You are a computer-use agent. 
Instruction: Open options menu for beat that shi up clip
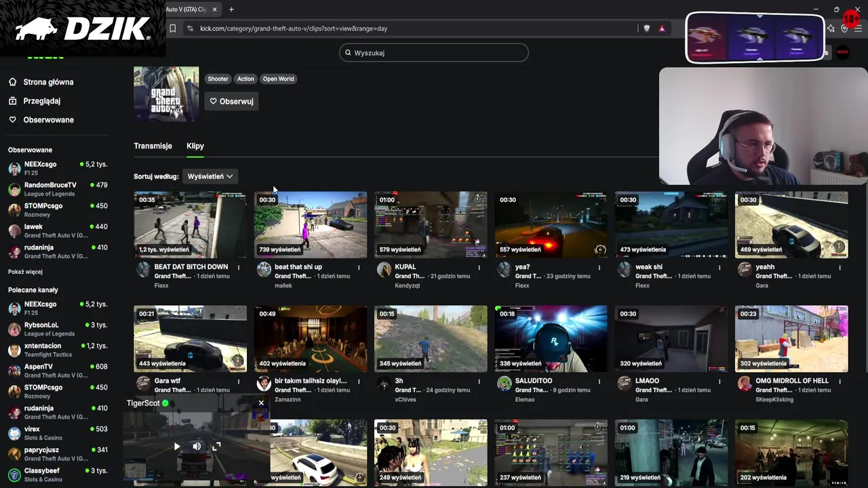(x=359, y=268)
